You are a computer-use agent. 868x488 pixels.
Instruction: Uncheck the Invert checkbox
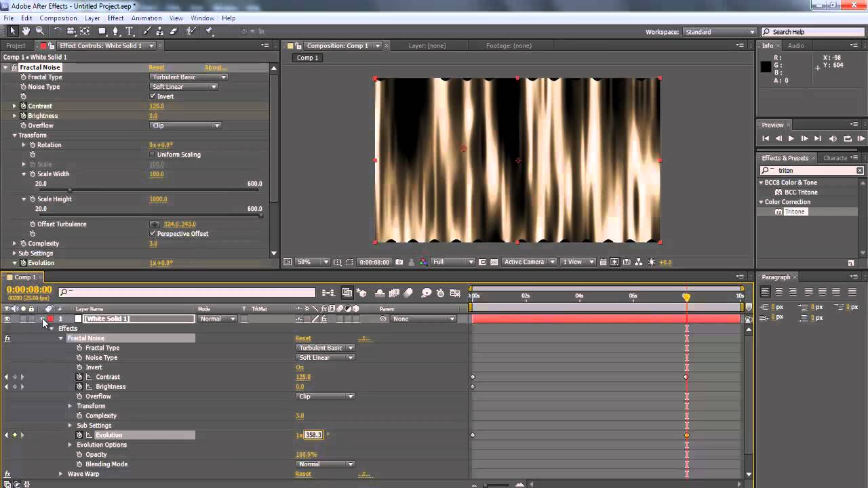(153, 97)
